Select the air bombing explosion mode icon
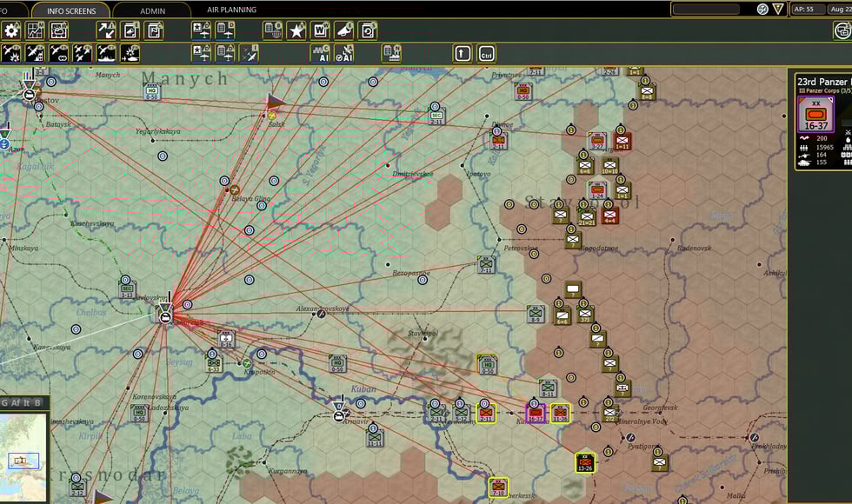Viewport: 852px width, 504px height. pyautogui.click(x=11, y=54)
